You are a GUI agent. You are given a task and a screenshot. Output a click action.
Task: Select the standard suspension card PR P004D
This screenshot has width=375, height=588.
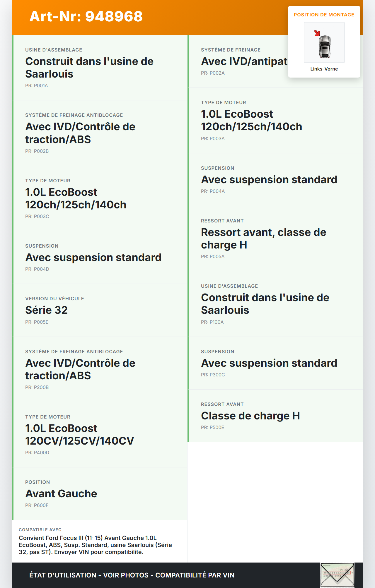[x=100, y=258]
